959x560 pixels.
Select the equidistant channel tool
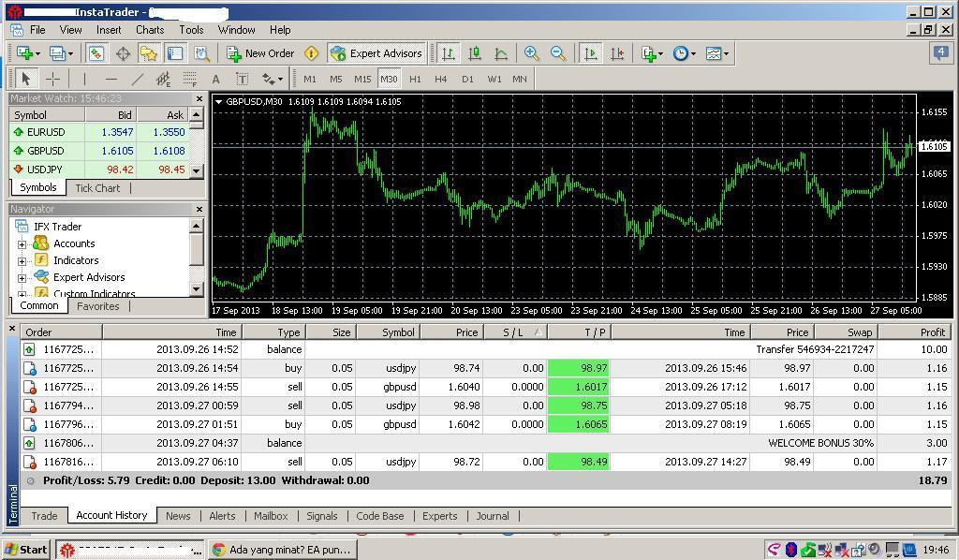pyautogui.click(x=163, y=79)
